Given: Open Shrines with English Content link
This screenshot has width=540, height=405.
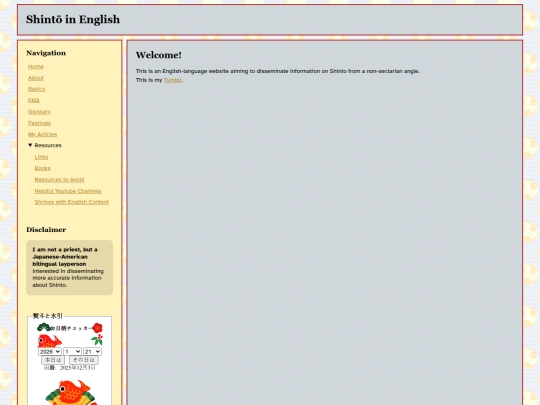Looking at the screenshot, I should tap(72, 202).
